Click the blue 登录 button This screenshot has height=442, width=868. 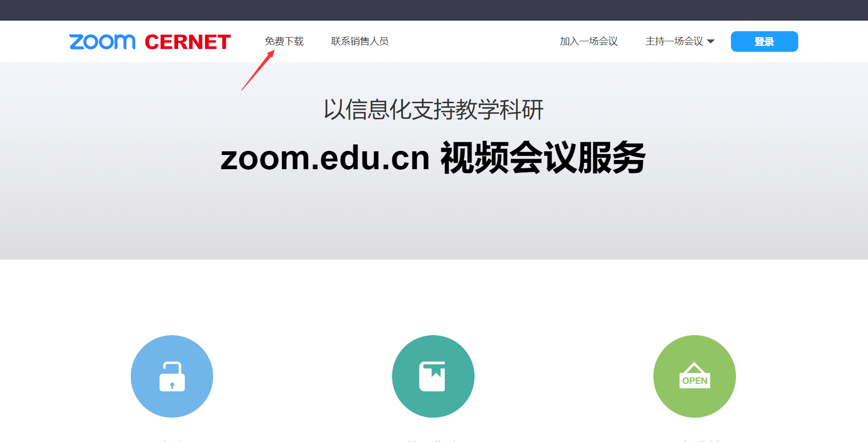[x=764, y=42]
